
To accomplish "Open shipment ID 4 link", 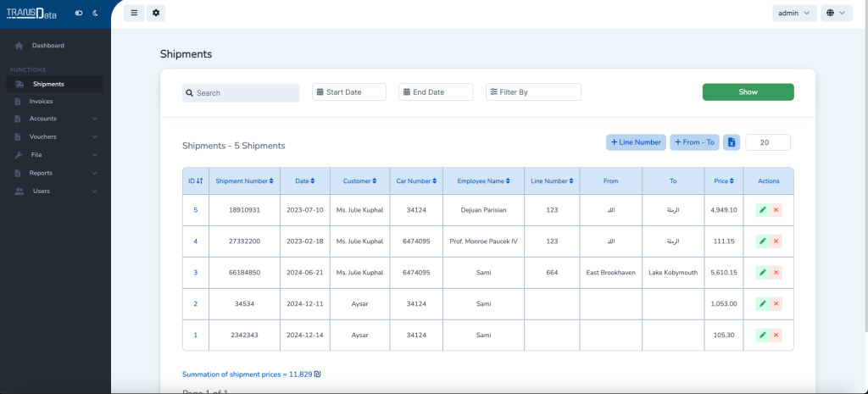I will pos(196,241).
